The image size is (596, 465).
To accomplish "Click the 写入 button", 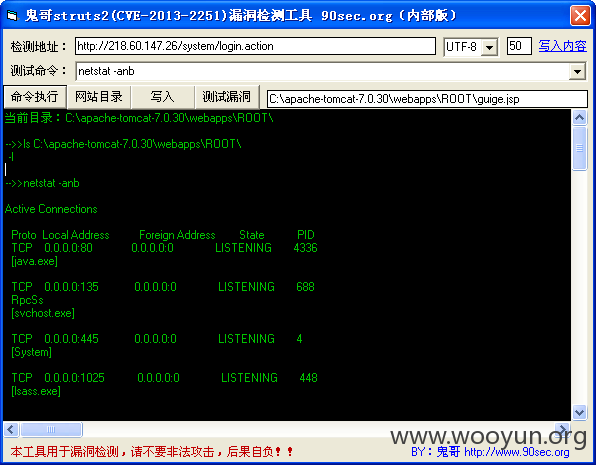I will pos(163,97).
